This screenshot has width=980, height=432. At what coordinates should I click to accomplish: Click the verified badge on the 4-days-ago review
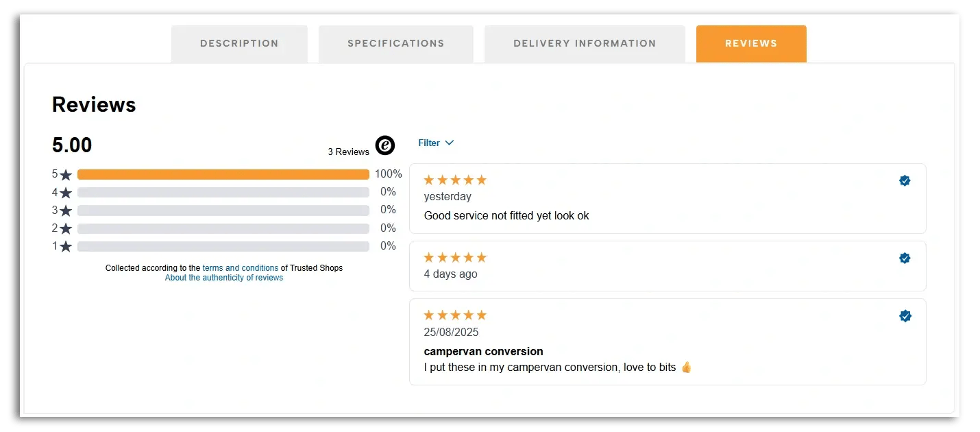[905, 258]
